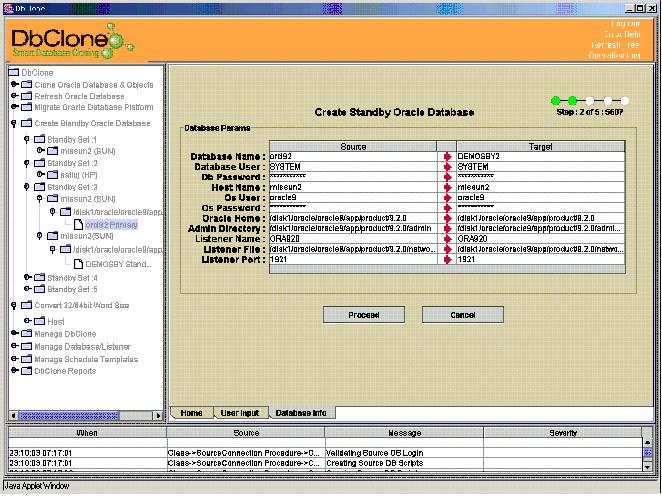The height and width of the screenshot is (496, 662).
Task: Click the Standby Set :4 folder icon
Action: pyautogui.click(x=39, y=278)
